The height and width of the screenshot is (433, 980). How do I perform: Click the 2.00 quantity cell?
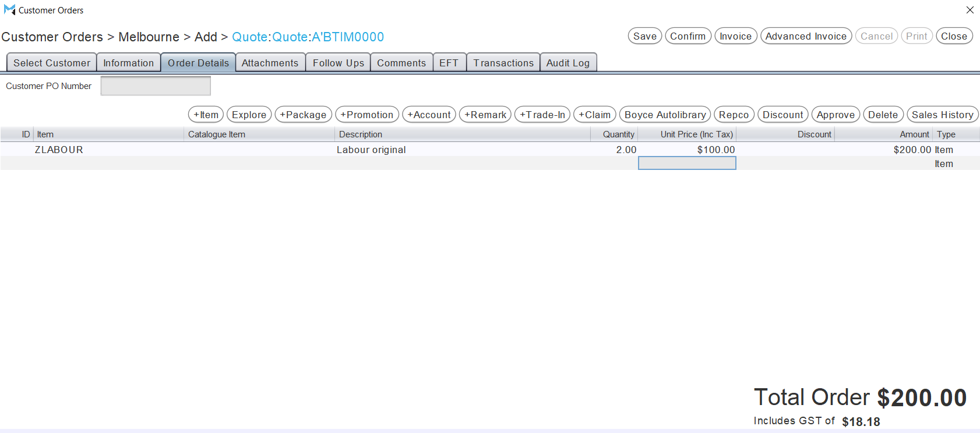[614, 150]
